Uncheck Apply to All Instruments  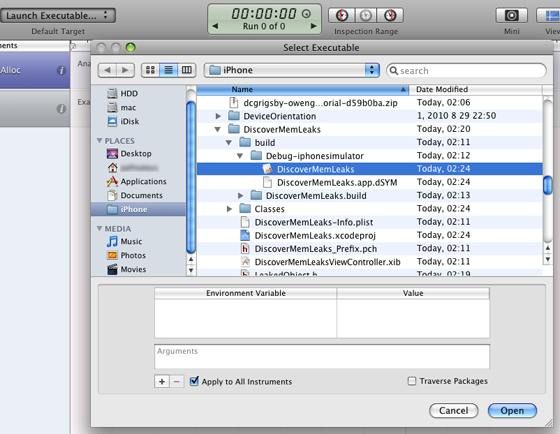(x=194, y=381)
